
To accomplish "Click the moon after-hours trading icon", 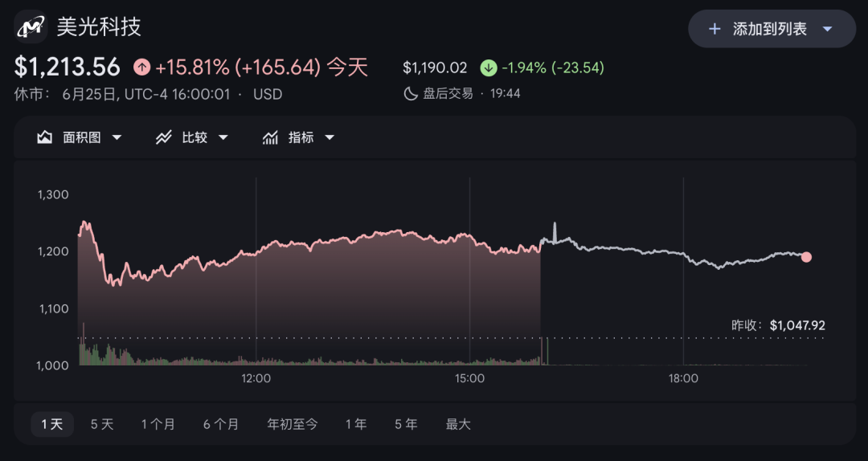I will coord(410,93).
